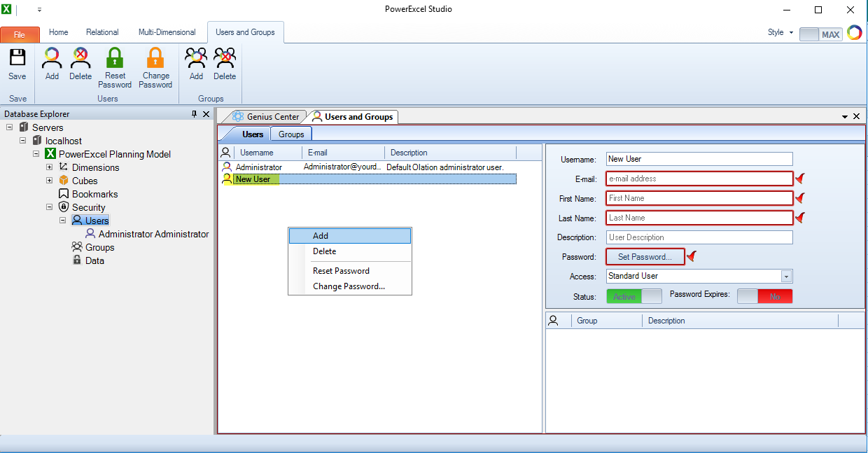Click the Add user ribbon icon

pyautogui.click(x=52, y=57)
